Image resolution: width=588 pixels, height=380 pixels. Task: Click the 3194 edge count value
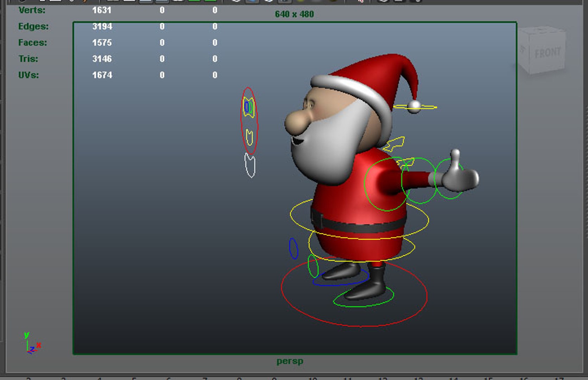tap(102, 26)
